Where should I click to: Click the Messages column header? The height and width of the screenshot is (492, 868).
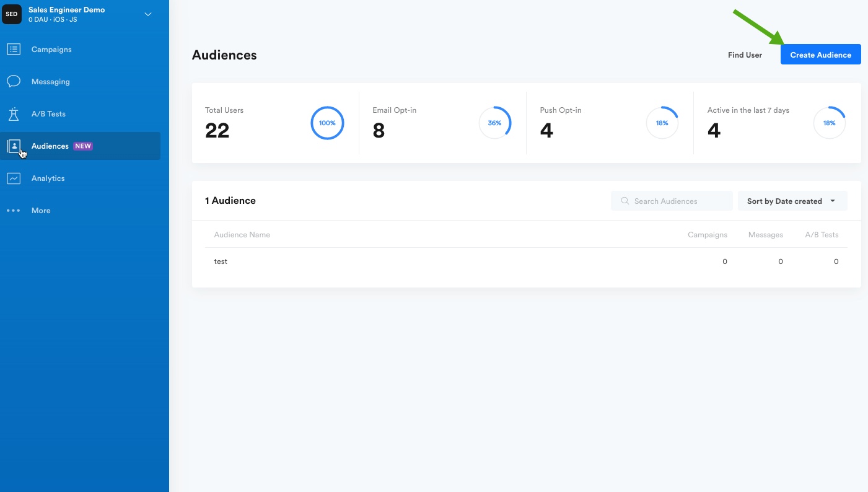766,235
